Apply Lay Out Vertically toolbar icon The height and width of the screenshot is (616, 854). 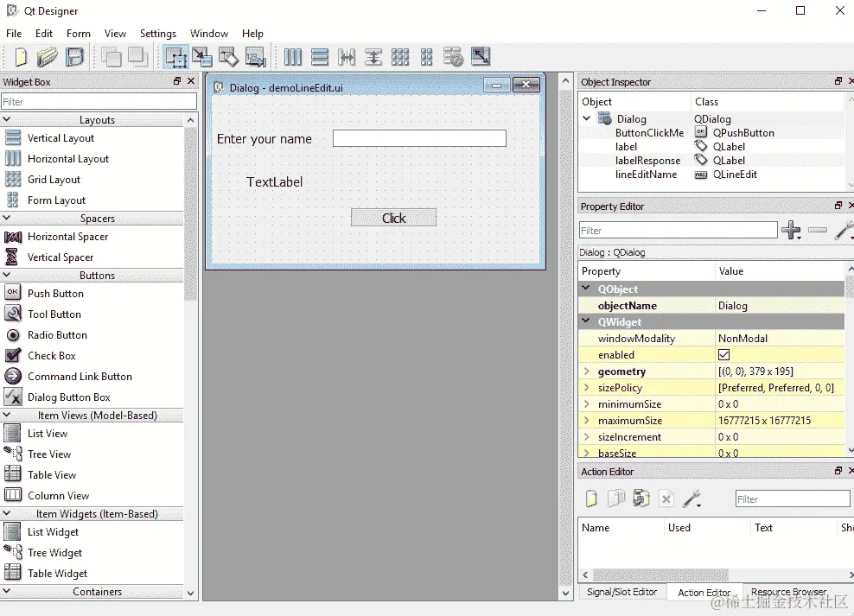(x=320, y=57)
